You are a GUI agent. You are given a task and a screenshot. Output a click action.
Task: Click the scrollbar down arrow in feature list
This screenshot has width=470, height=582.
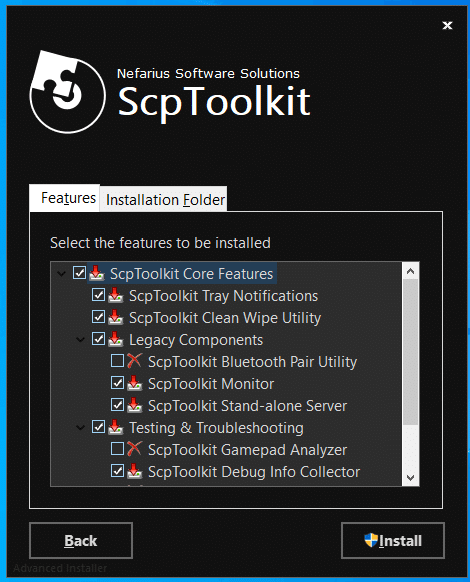pyautogui.click(x=410, y=477)
